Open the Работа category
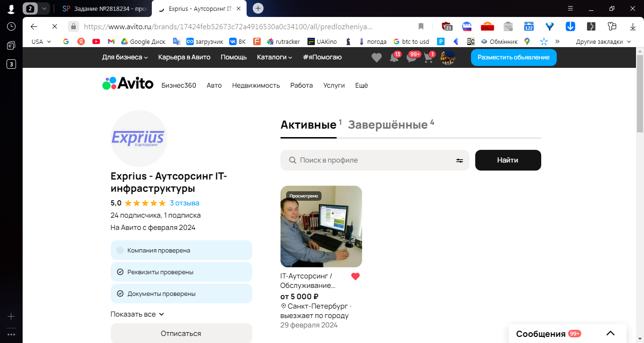This screenshot has width=644, height=343. coord(302,85)
